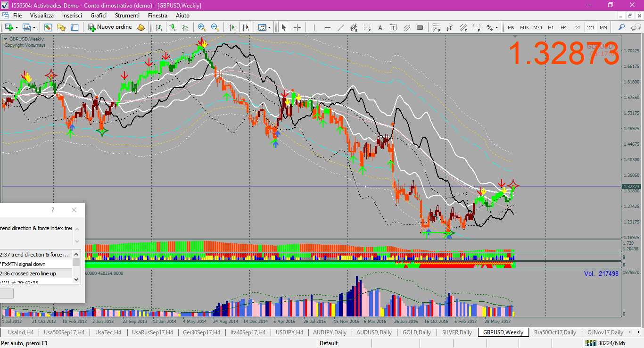Open the Strumenti menu
Screen dimensions: 644x348
[127, 16]
